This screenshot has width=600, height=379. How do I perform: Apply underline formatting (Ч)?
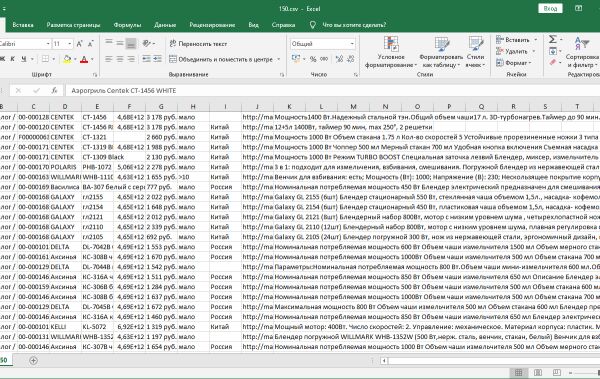tap(24, 59)
